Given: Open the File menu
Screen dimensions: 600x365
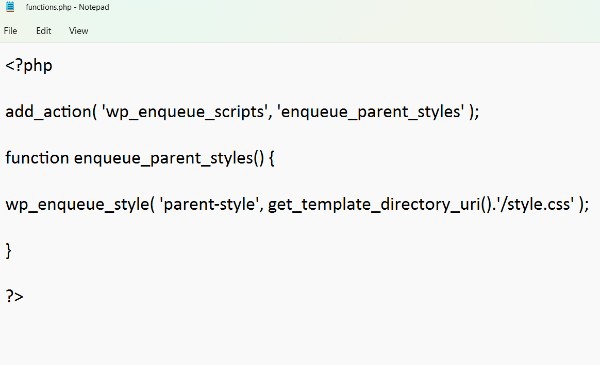Looking at the screenshot, I should coord(10,31).
